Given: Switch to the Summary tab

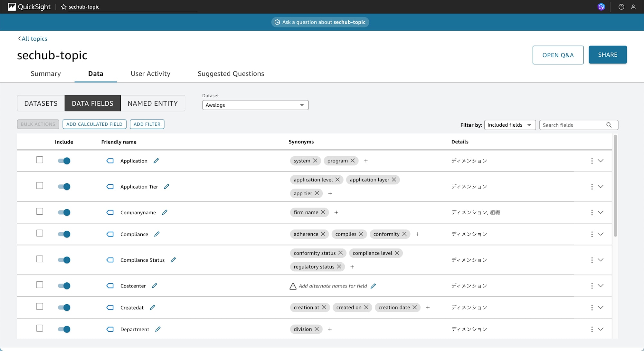Looking at the screenshot, I should [46, 73].
